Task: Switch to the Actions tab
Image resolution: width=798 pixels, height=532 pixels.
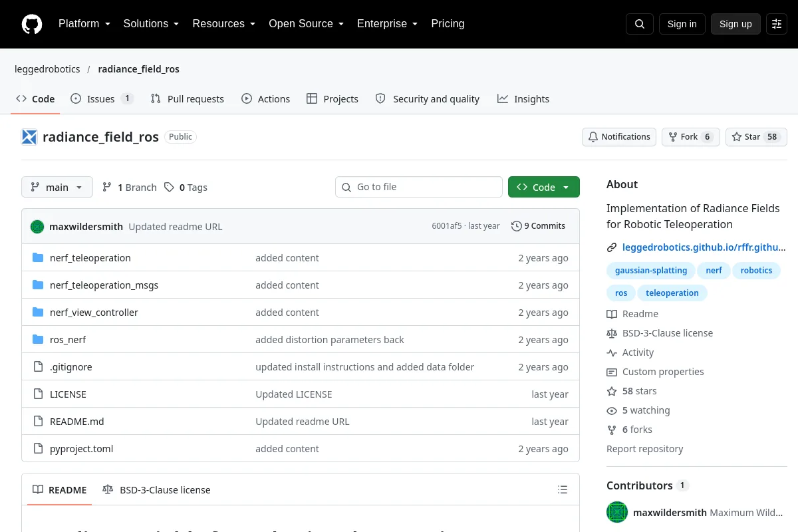Action: (x=265, y=98)
